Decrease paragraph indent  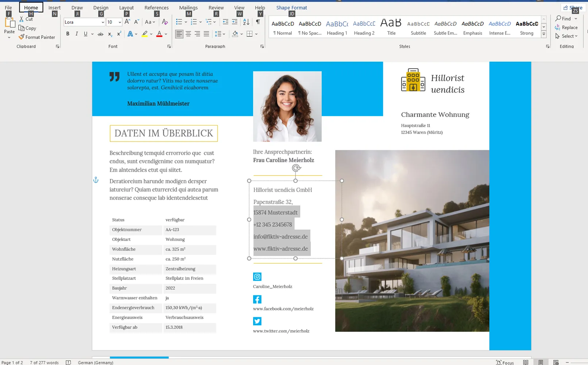tap(225, 22)
